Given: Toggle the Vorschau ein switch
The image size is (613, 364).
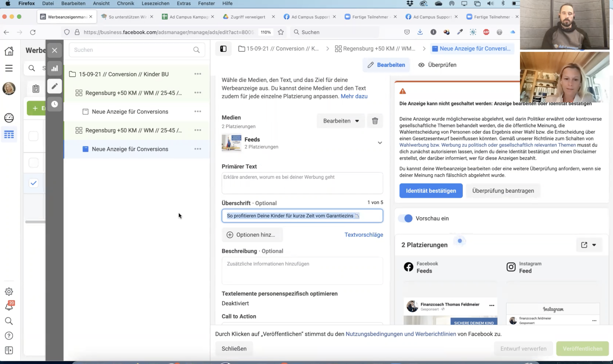Looking at the screenshot, I should point(405,218).
